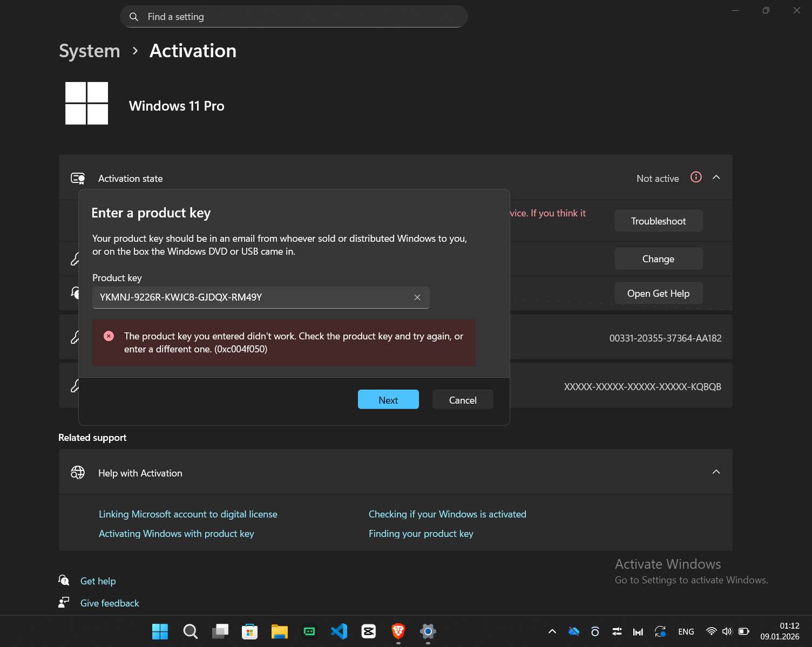Click the Give feedback link
This screenshot has width=812, height=647.
(110, 603)
